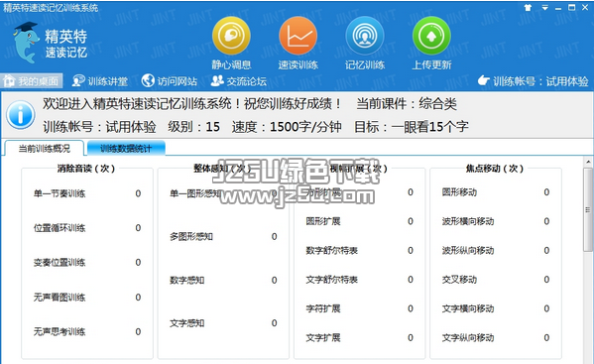Screen dimensions: 594x364
Task: Click 文字扩展 row text
Action: 323,337
